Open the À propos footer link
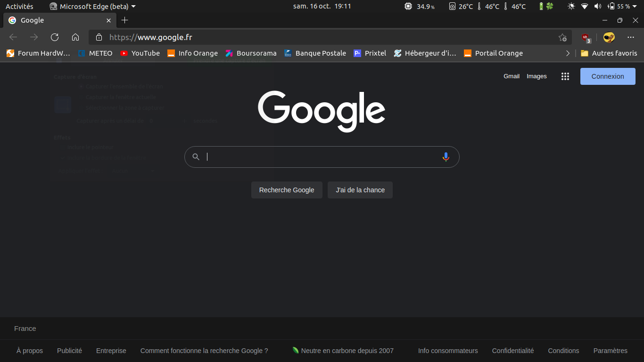 [30, 351]
